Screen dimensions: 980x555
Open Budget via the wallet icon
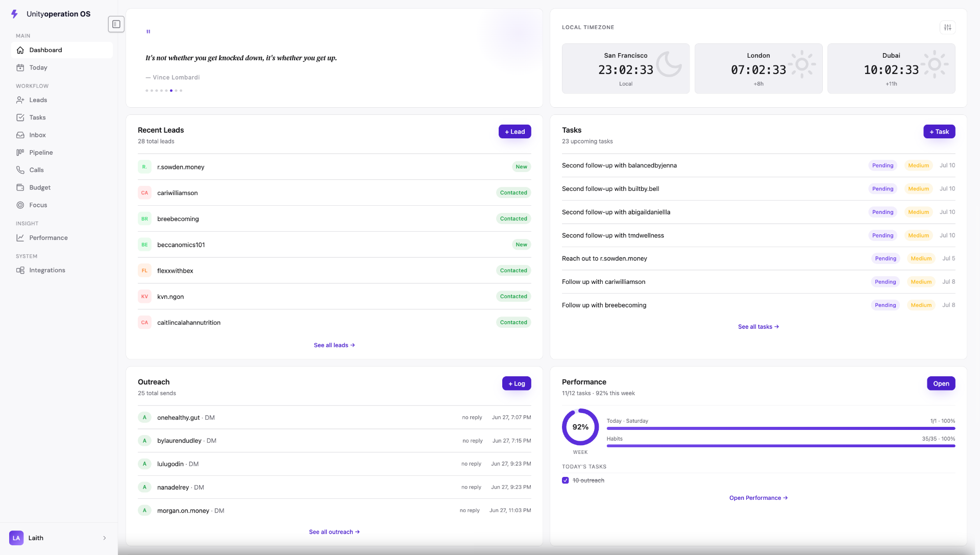(20, 187)
